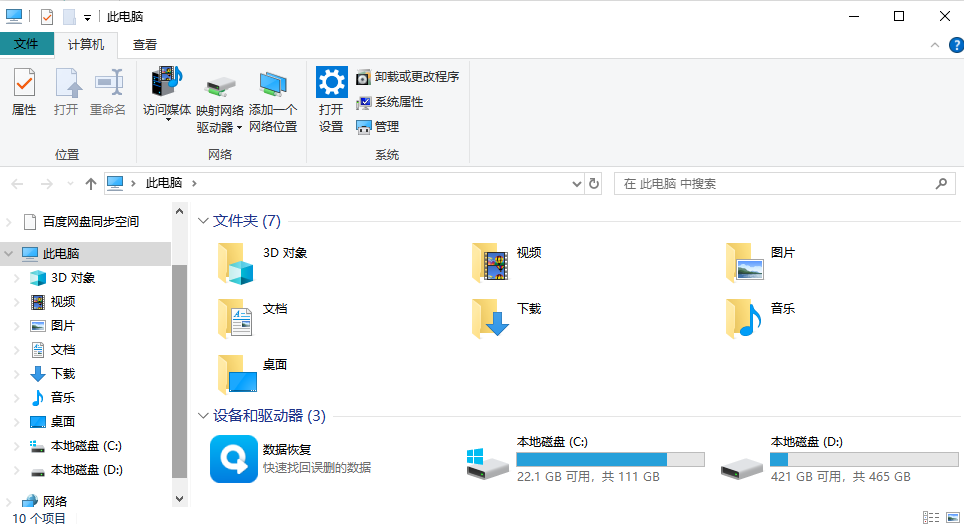Expand 百度网盘同步空间 tree node

pyautogui.click(x=9, y=222)
